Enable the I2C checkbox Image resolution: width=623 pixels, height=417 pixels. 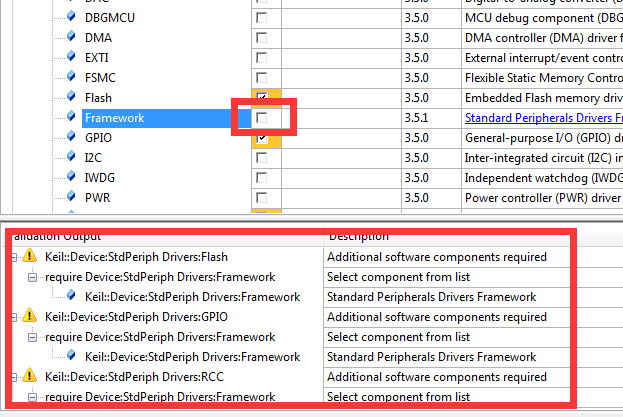(x=261, y=158)
